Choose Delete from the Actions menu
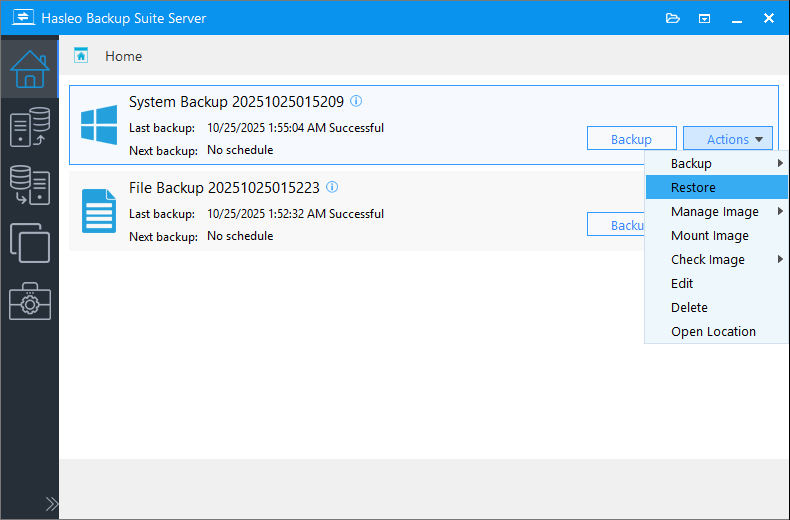This screenshot has width=790, height=520. (x=716, y=307)
